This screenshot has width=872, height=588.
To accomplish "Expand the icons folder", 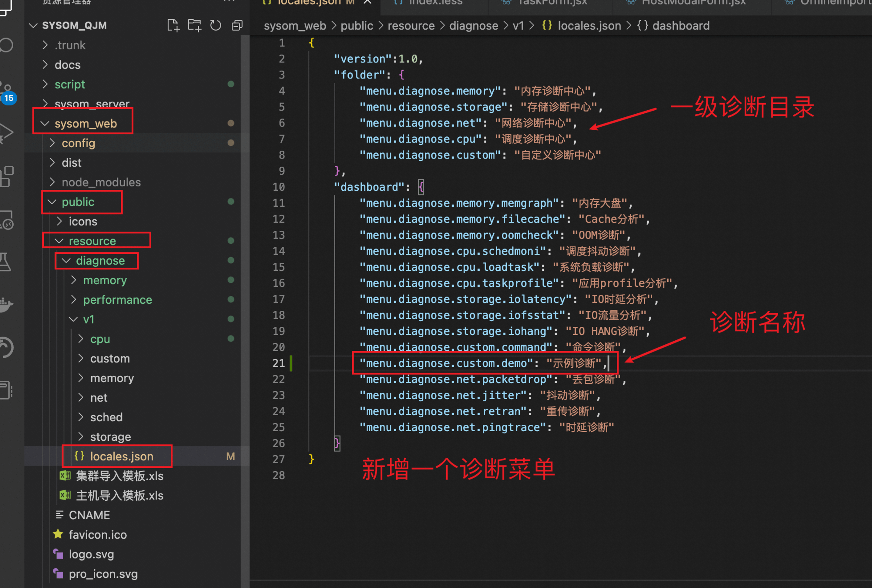I will (x=60, y=221).
